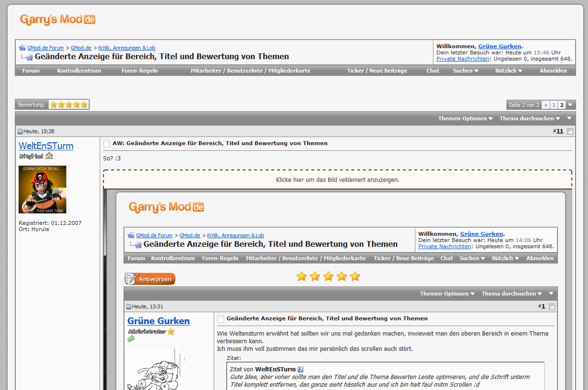This screenshot has width=588, height=390.
Task: Click WeltEnSTurm's avatar image
Action: click(42, 190)
